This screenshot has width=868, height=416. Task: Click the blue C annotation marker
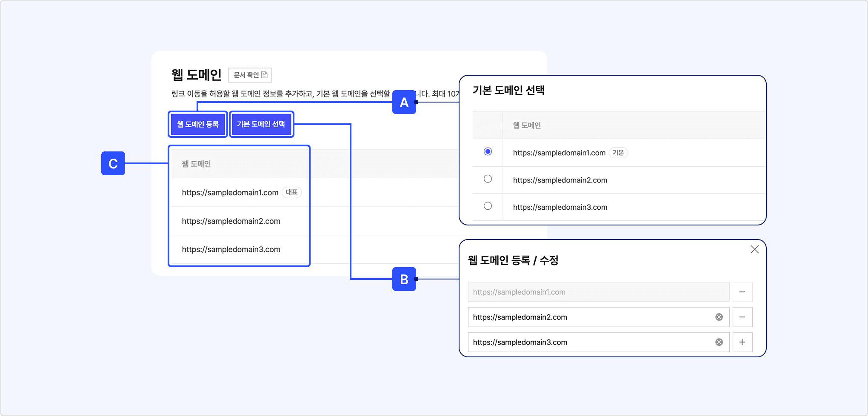click(x=113, y=163)
